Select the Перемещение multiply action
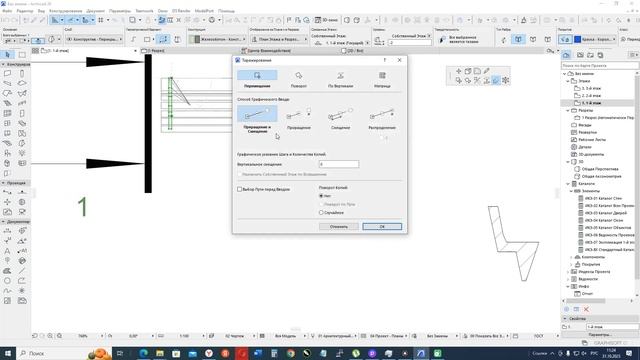 (x=257, y=79)
